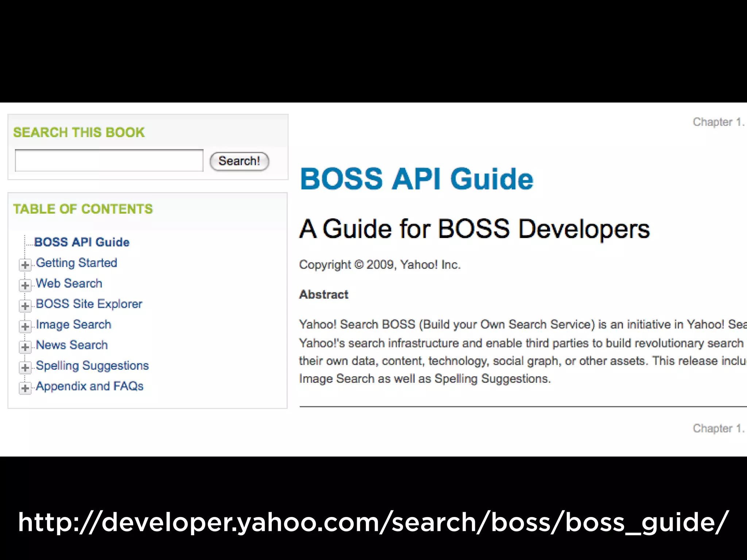This screenshot has height=560, width=747.
Task: Click the developer.yahoo.com boss_guide URL caption
Action: pos(373,522)
